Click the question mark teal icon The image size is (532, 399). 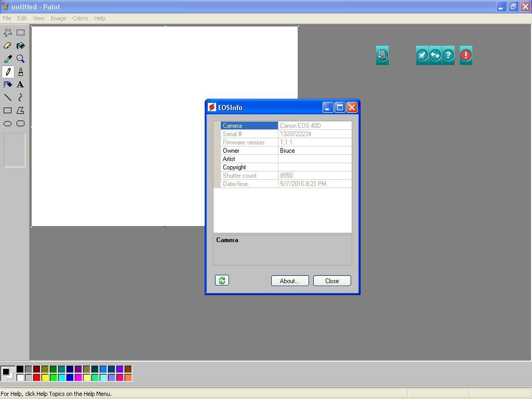448,55
